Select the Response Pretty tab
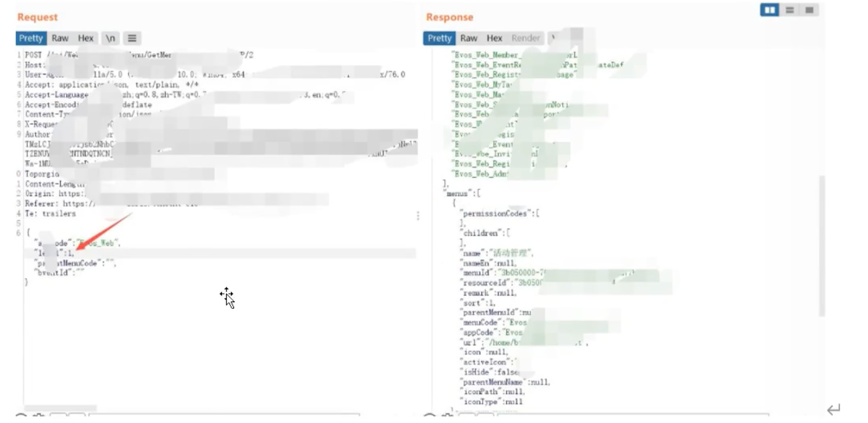Viewport: 868px width, 423px height. point(440,39)
